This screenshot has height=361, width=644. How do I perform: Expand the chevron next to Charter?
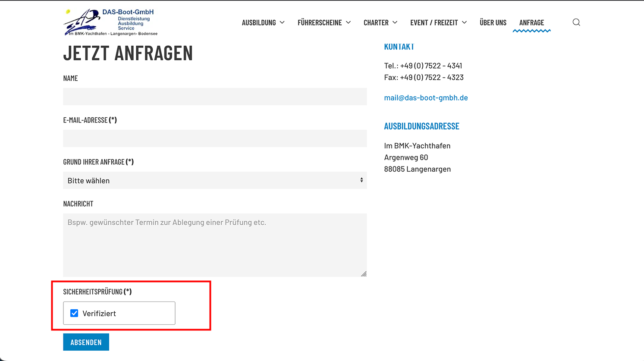pos(395,22)
